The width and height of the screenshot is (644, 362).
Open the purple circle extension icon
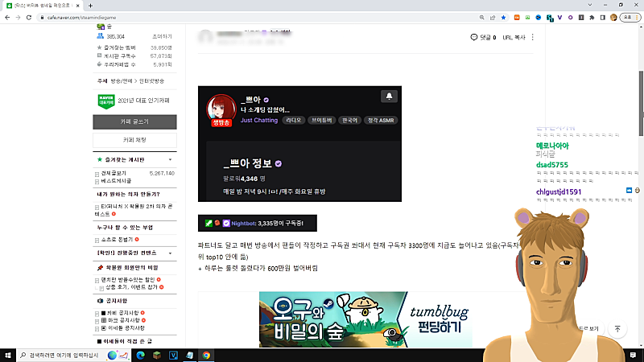pos(571,18)
